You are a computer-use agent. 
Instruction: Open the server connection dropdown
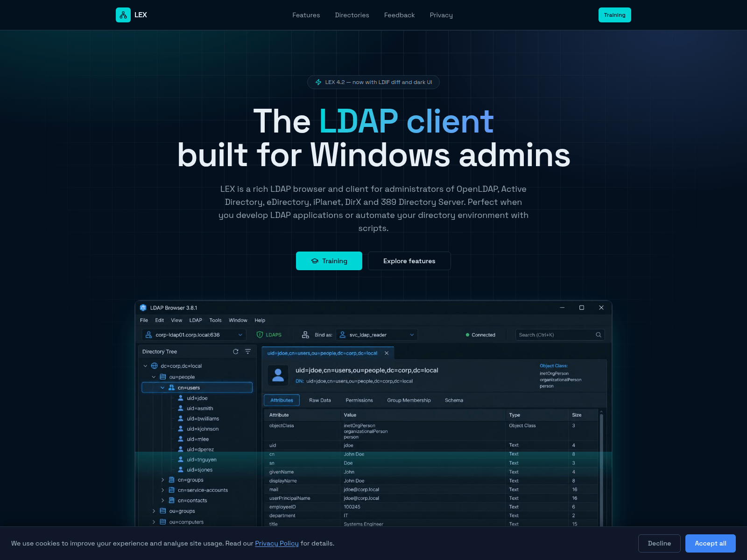194,335
